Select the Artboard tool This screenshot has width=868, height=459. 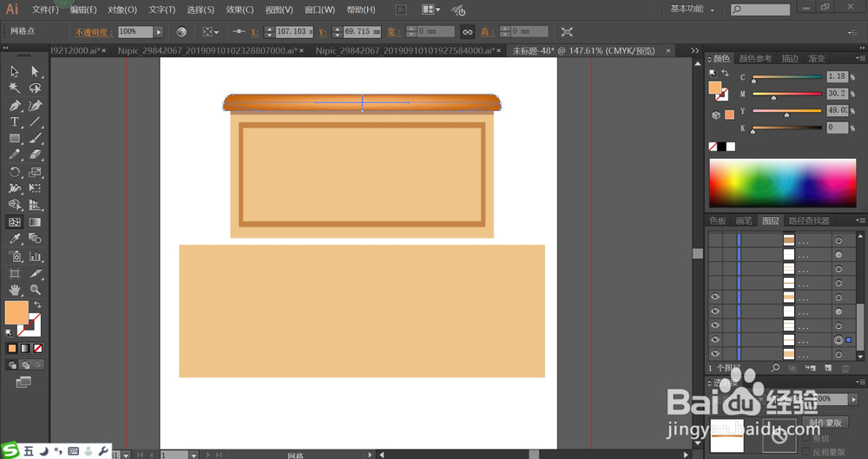[x=15, y=273]
